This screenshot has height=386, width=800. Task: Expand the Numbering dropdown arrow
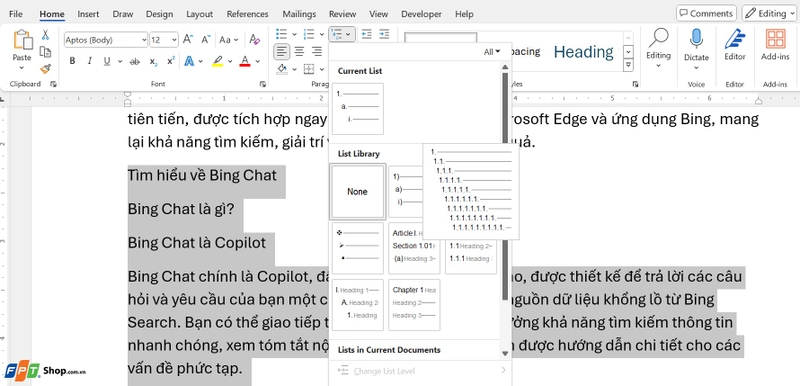pyautogui.click(x=322, y=35)
